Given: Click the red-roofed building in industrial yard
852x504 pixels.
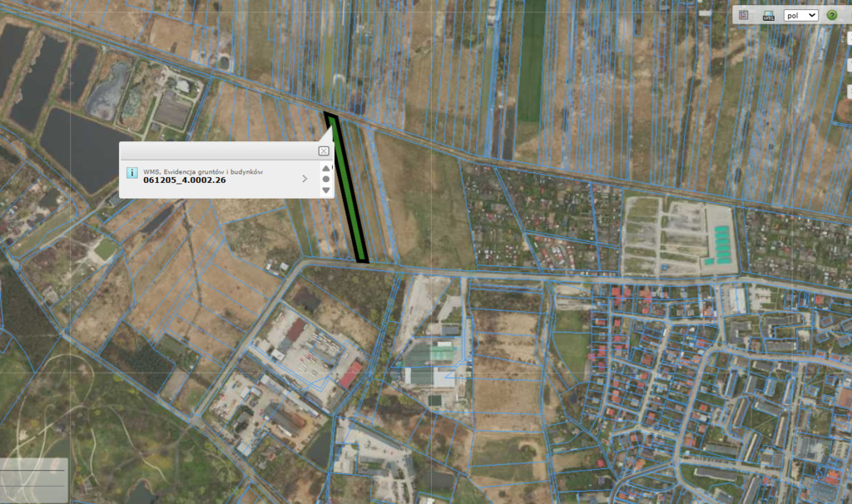Looking at the screenshot, I should (350, 374).
